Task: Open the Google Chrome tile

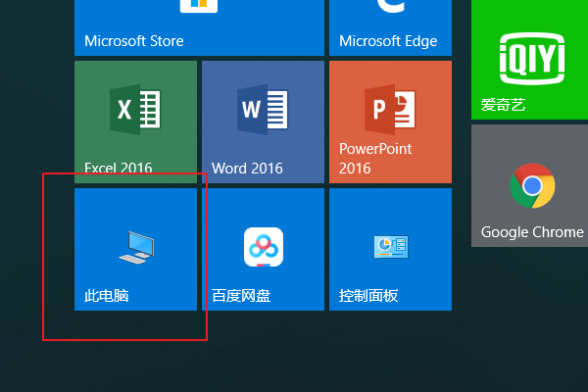Action: [529, 185]
